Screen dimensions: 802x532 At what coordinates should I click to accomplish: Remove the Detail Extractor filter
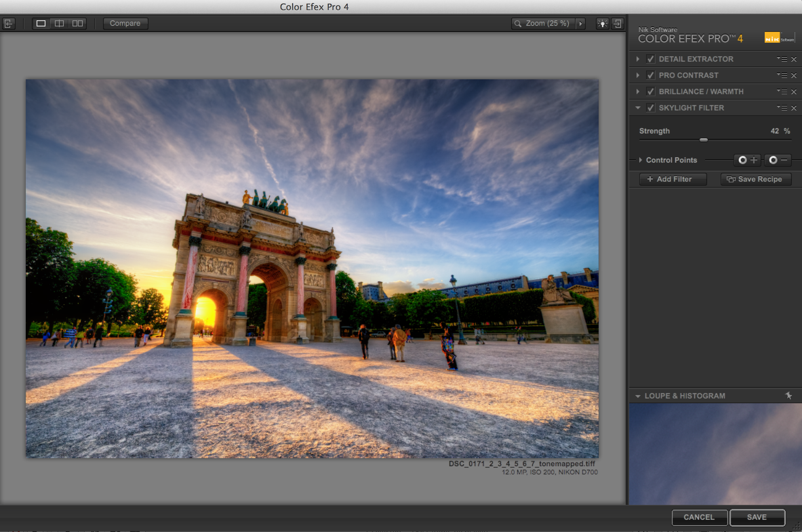pyautogui.click(x=794, y=59)
